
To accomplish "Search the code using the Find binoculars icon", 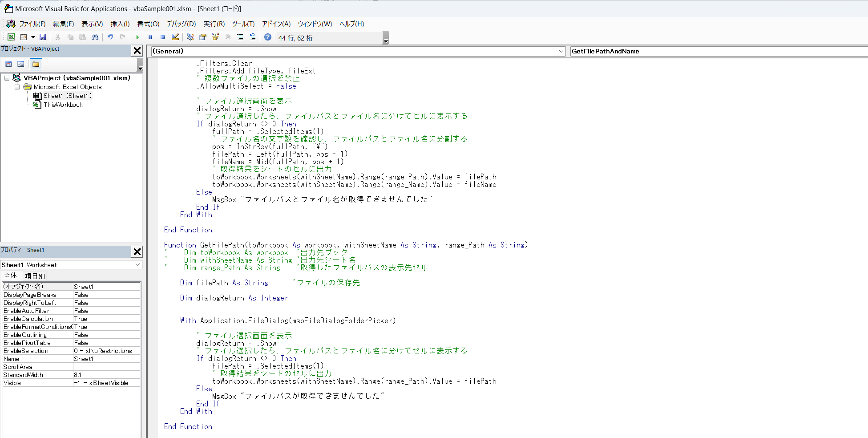I will 96,37.
